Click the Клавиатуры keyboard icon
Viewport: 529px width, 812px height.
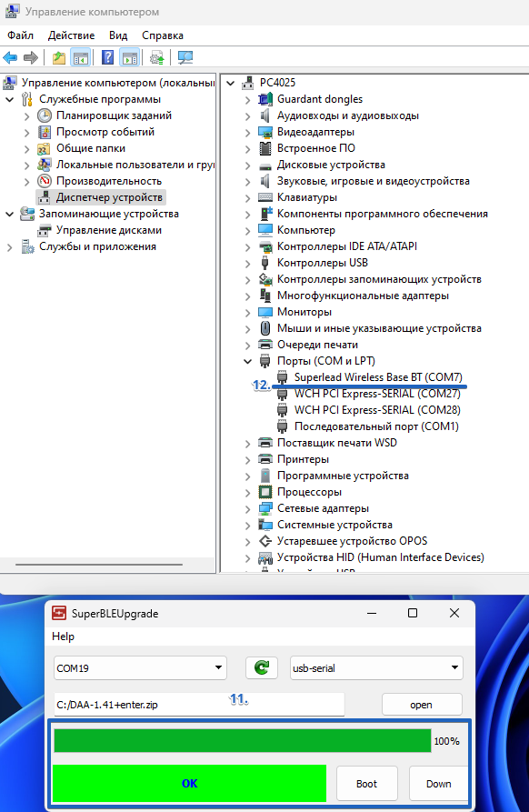(265, 197)
